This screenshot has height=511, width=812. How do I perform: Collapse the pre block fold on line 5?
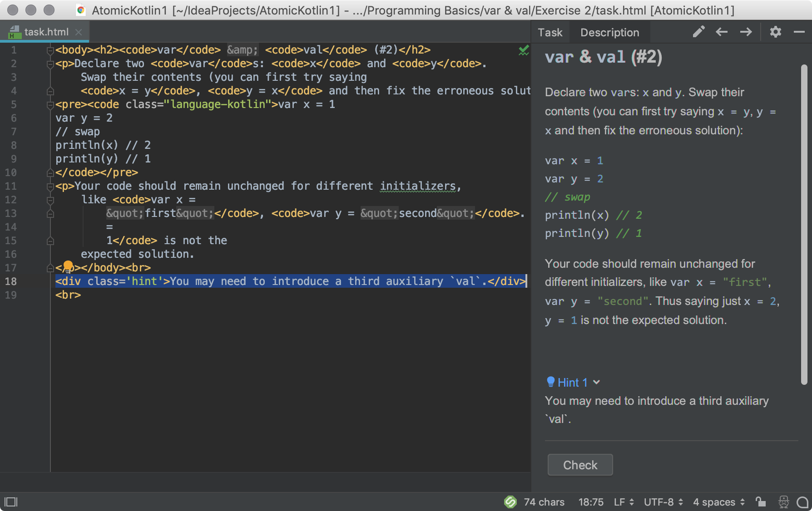50,105
